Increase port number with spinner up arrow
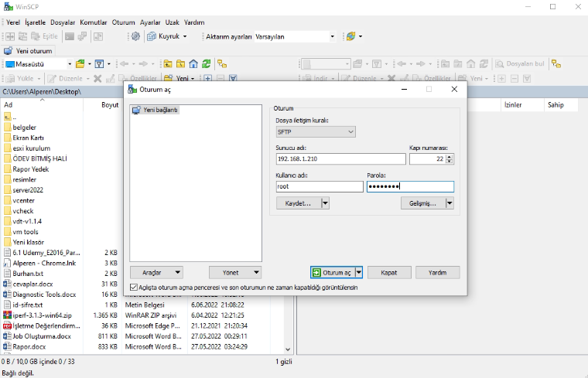Viewport: 588px width, 378px height. coord(450,156)
